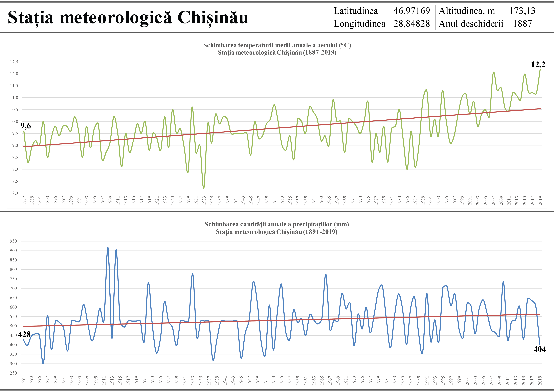Click the 950 tick on precipitation axis
The image size is (554, 392).
click(14, 241)
